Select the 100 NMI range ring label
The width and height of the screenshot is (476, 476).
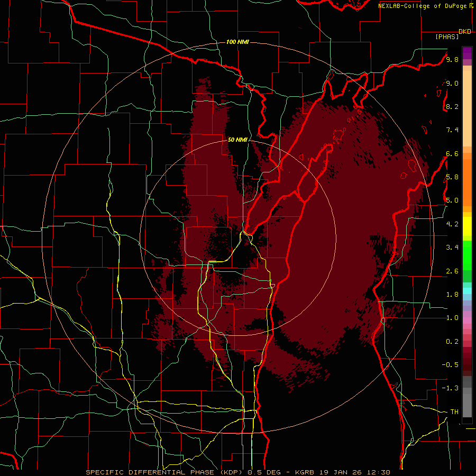tap(237, 42)
